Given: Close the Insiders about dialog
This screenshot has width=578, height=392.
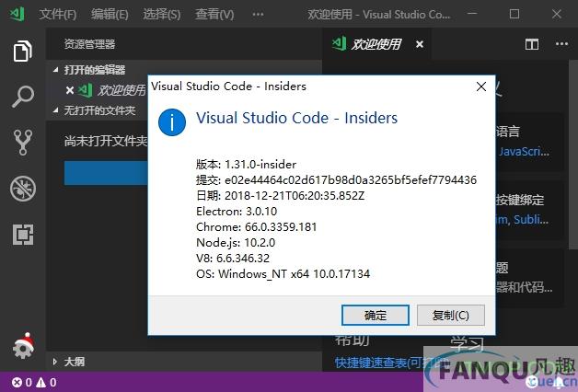Looking at the screenshot, I should pyautogui.click(x=481, y=86).
